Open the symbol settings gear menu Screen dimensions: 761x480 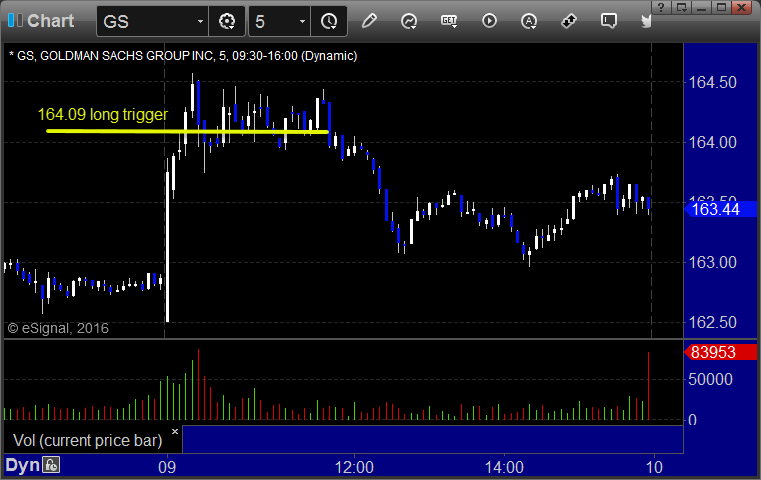(x=227, y=21)
